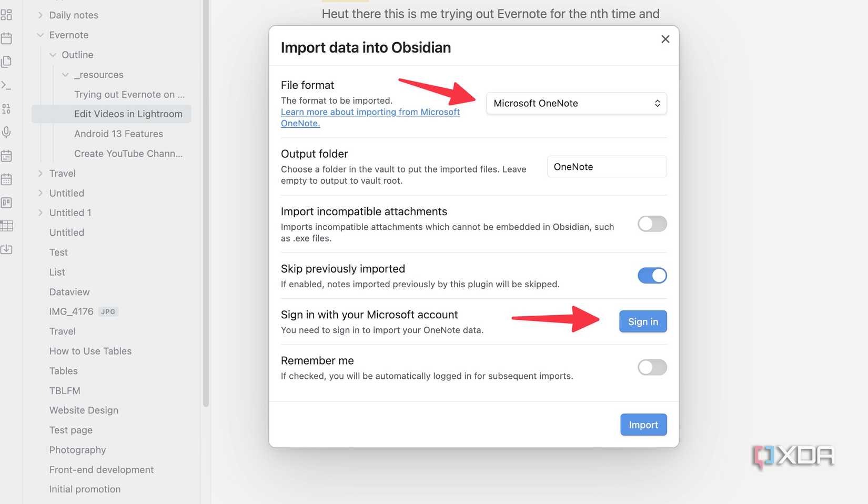The image size is (868, 504).
Task: Enable the Import incompatible attachments toggle
Action: tap(652, 224)
